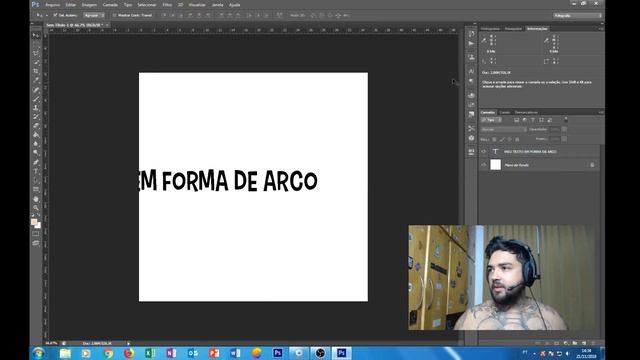The image size is (640, 360).
Task: Select the Crop tool
Action: point(36,71)
